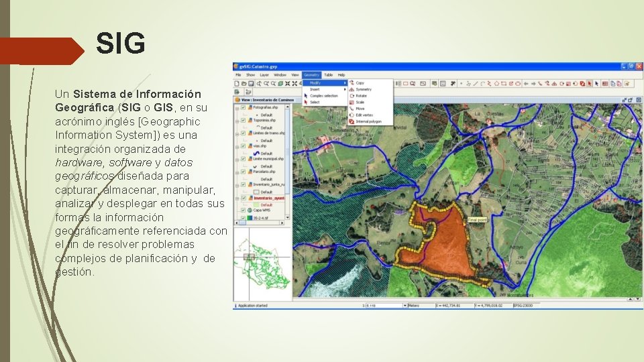This screenshot has height=362, width=644.
Task: Toggle the Inventario_junta layer checkbox
Action: [x=243, y=185]
